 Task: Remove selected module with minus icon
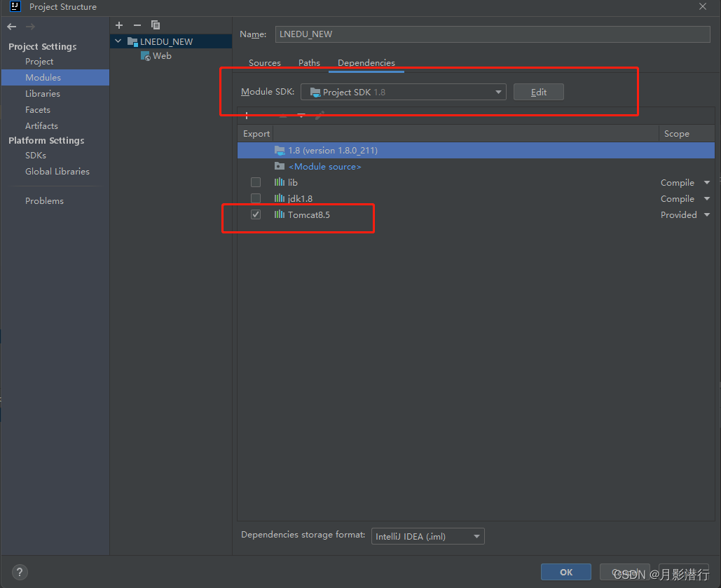pyautogui.click(x=137, y=25)
